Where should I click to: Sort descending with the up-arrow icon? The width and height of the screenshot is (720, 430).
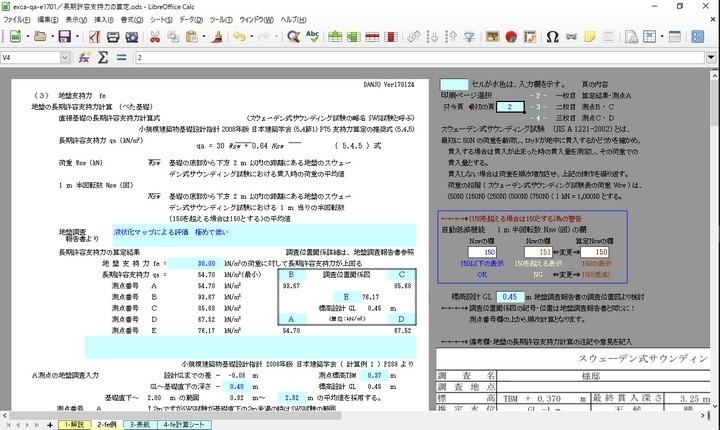450,36
